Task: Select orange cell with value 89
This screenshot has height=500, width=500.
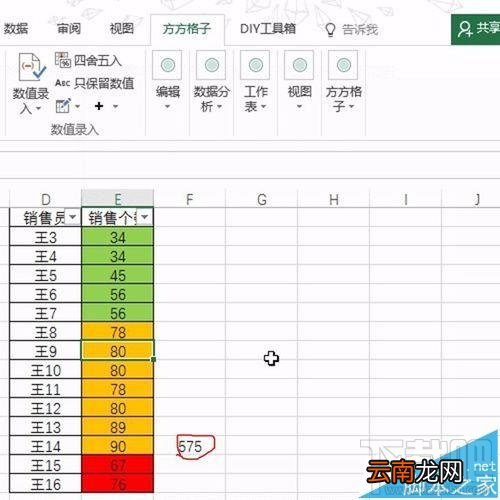Action: (x=118, y=427)
